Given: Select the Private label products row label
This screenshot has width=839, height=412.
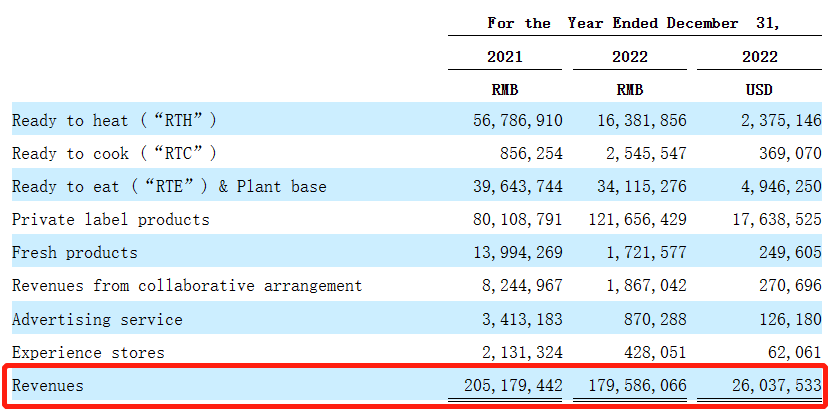Looking at the screenshot, I should (x=110, y=219).
